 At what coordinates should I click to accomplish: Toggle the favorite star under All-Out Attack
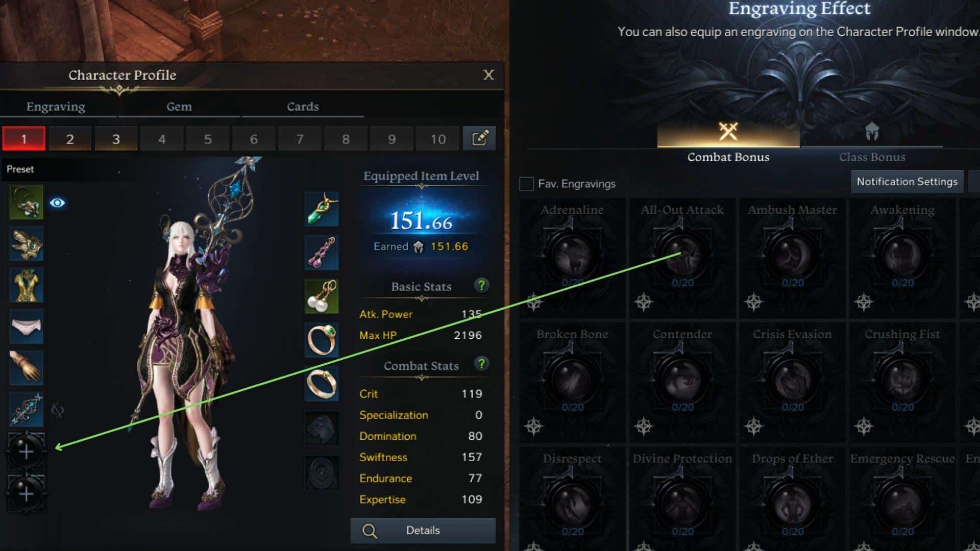(644, 302)
